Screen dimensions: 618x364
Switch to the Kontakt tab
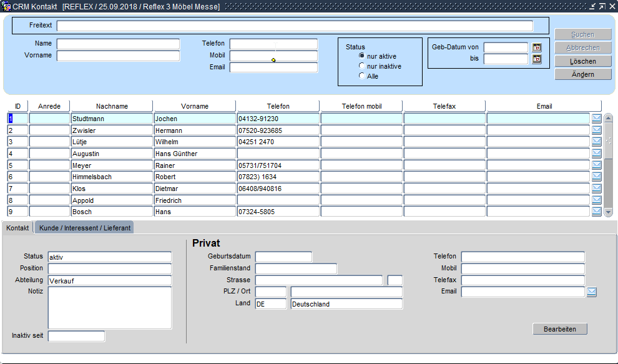click(x=17, y=228)
